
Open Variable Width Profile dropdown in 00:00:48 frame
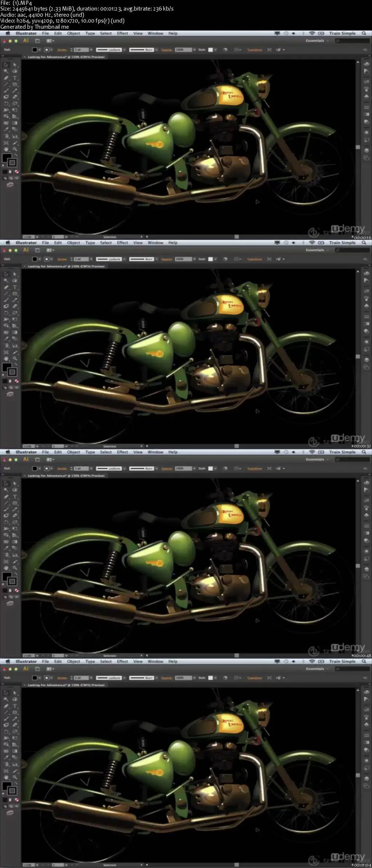(x=124, y=469)
